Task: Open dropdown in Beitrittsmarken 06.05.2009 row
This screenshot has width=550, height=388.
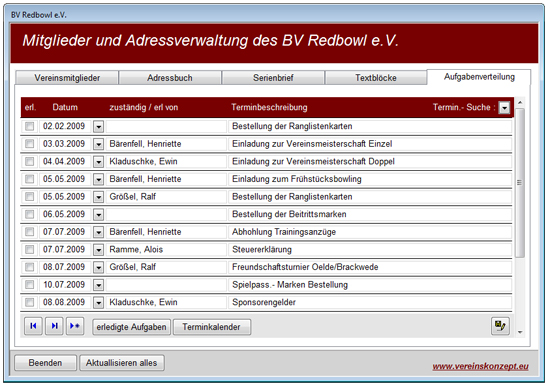Action: [99, 215]
